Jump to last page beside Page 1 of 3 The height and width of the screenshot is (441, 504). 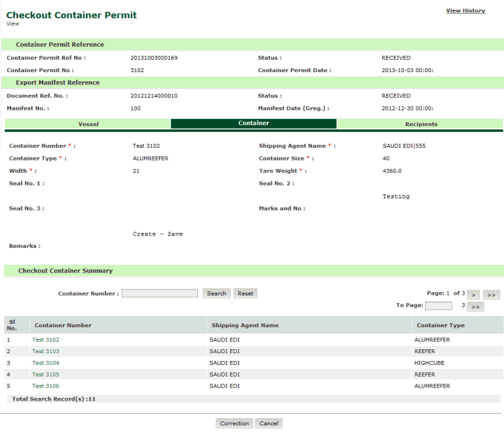(x=492, y=295)
